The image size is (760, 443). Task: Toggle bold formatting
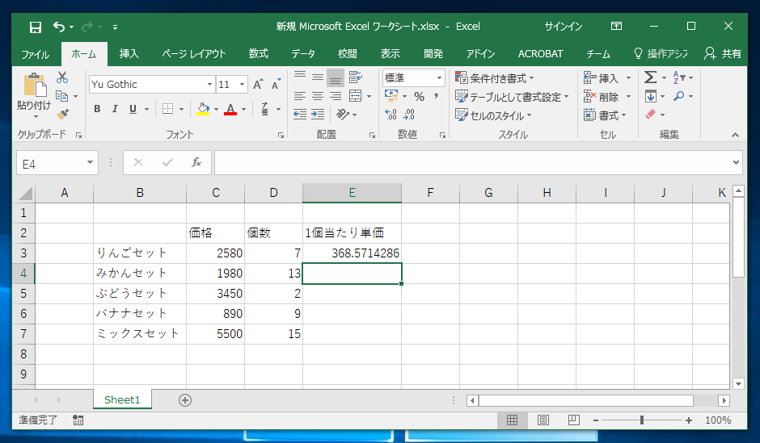point(97,109)
